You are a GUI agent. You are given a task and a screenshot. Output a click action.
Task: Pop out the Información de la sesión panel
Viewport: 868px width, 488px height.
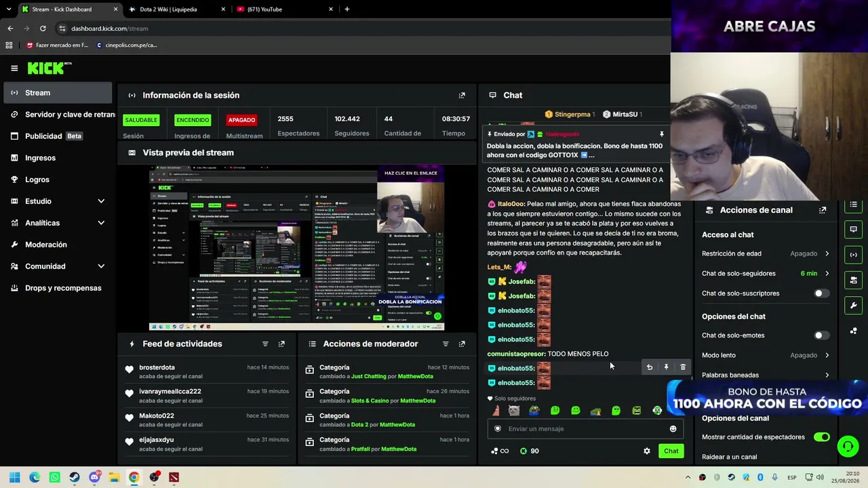pos(462,96)
